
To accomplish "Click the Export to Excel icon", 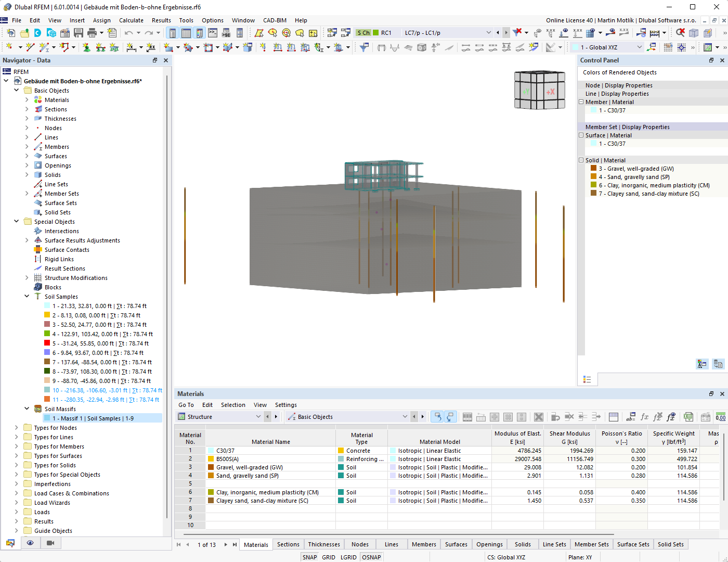I will point(688,417).
